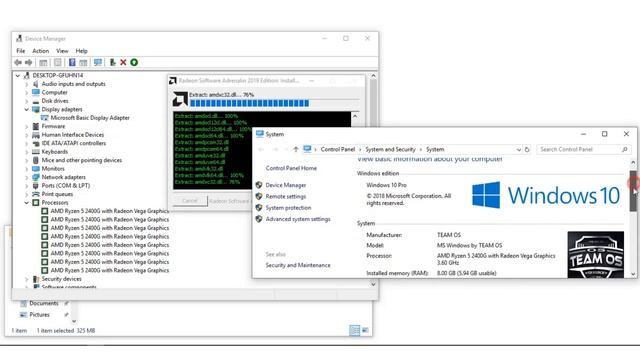
Task: Click the Forward arrow in Device Manager toolbar
Action: 29,62
